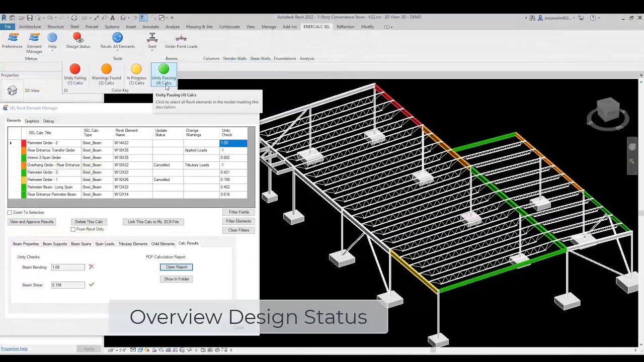The height and width of the screenshot is (362, 644).
Task: Click the Properties help link
Action: click(14, 348)
